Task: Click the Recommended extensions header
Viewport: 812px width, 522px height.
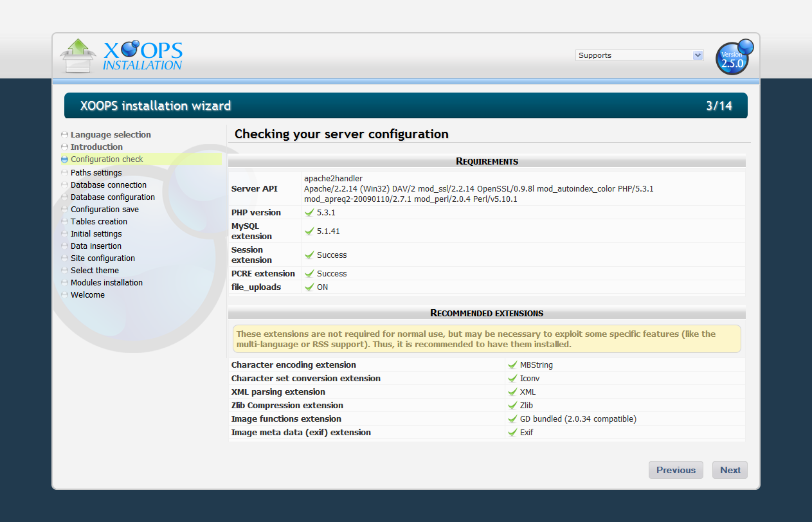Action: point(487,313)
